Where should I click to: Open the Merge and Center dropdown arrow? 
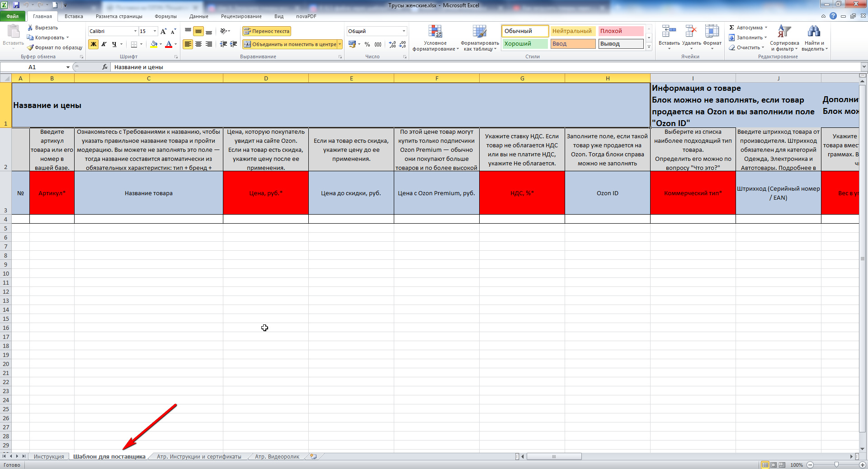coord(340,44)
